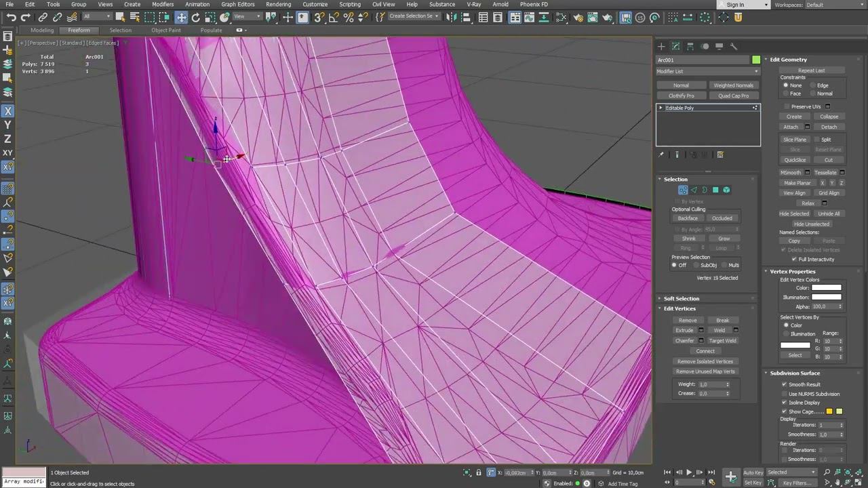Open the Hierarchy command panel tab
Screen dimensions: 868x488
(x=690, y=46)
